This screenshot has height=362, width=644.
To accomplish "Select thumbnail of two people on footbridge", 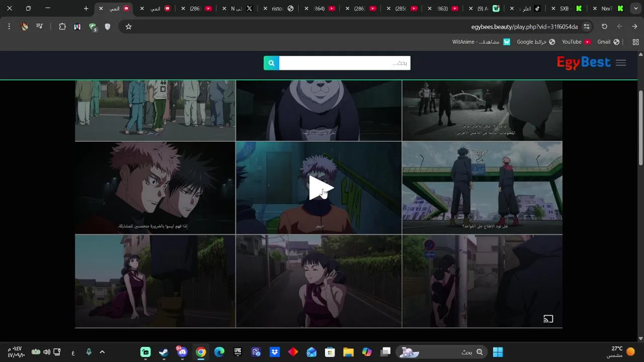I will 482,188.
